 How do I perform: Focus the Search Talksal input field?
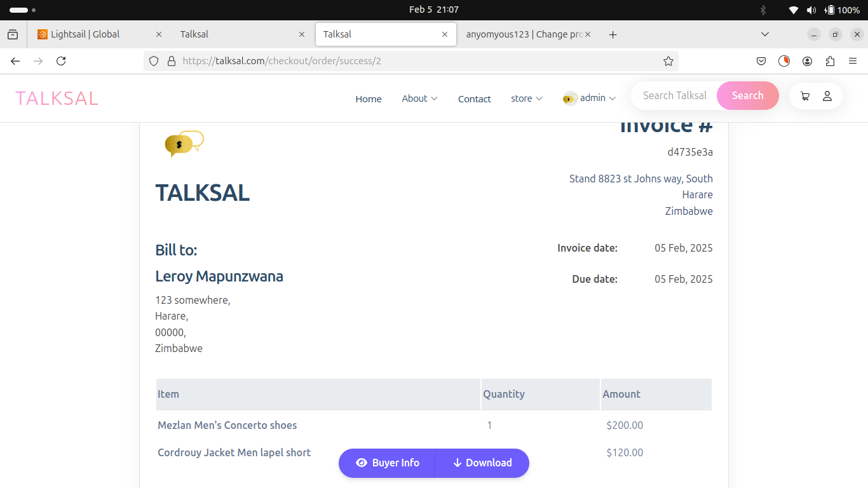pyautogui.click(x=674, y=96)
